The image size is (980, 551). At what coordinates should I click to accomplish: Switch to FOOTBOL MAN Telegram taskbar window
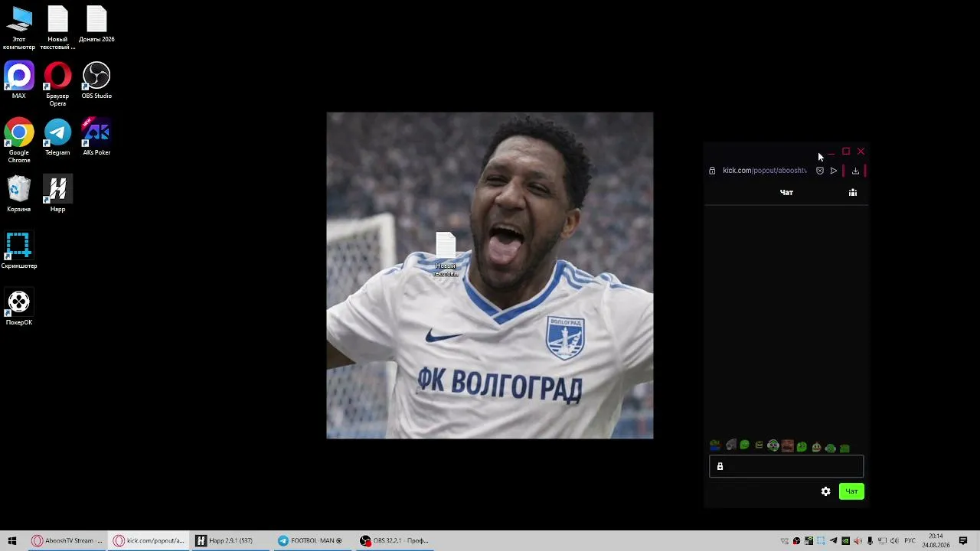tap(312, 540)
